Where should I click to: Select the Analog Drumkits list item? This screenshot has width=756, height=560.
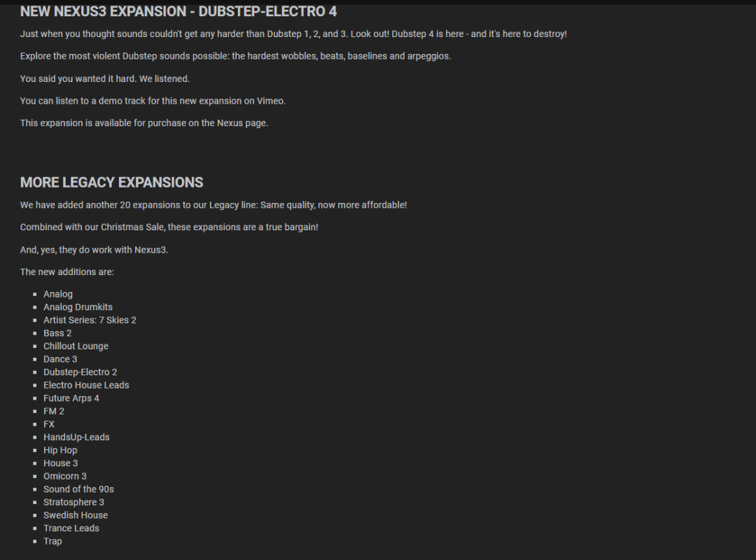78,307
